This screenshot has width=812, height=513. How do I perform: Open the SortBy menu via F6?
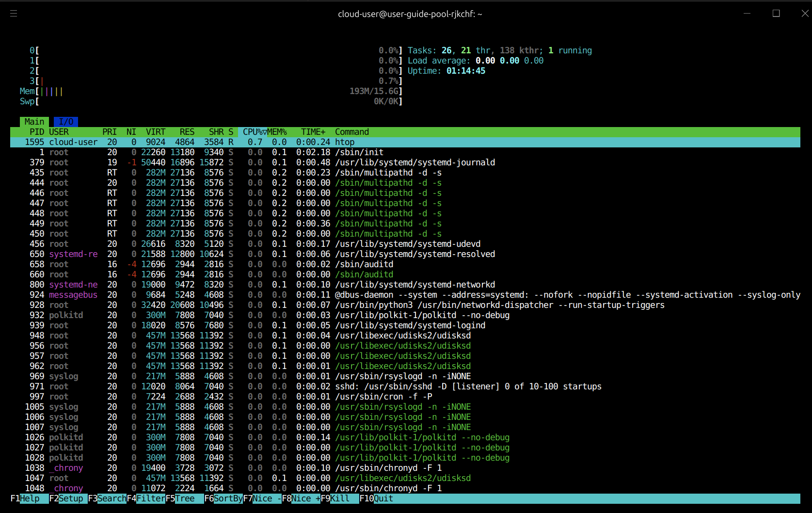(224, 498)
